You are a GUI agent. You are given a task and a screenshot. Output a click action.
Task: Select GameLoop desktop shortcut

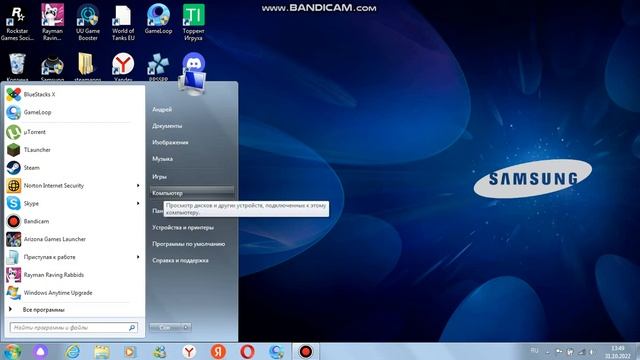coord(158,20)
